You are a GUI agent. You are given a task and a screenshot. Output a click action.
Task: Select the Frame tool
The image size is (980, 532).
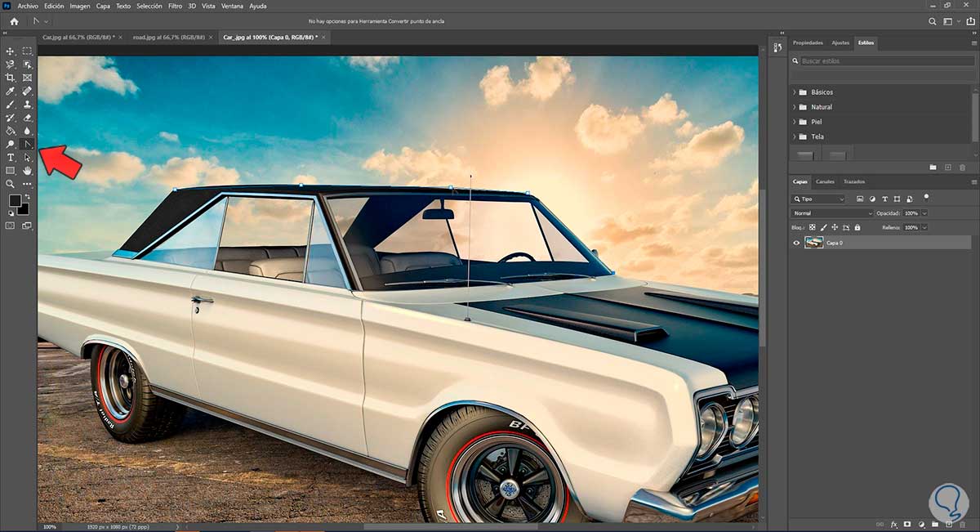(27, 78)
